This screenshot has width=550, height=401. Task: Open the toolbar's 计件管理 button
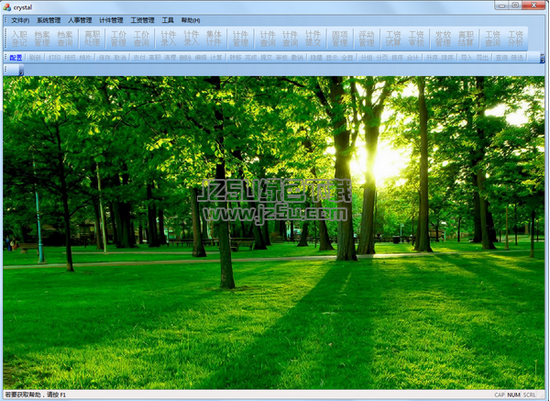click(241, 39)
